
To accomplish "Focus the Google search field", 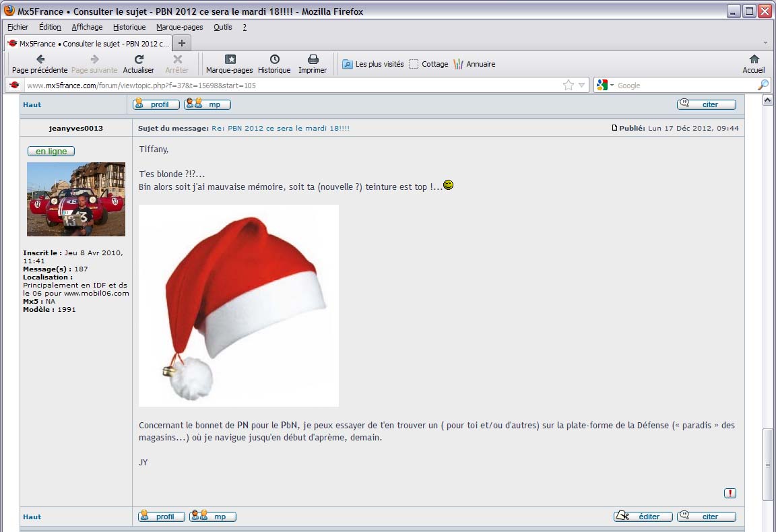I will coord(686,85).
